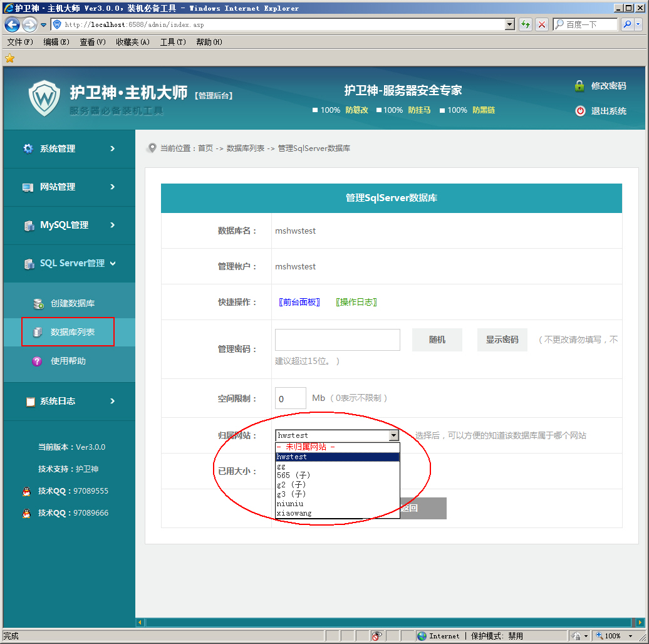The width and height of the screenshot is (649, 644).
Task: Click the purple help icon for 使用帮助
Action: pos(37,361)
